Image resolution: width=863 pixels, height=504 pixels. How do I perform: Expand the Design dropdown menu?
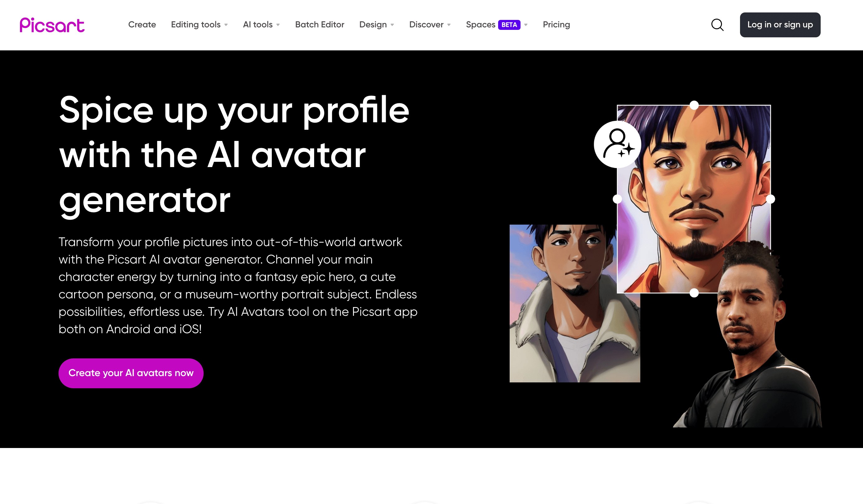tap(377, 25)
